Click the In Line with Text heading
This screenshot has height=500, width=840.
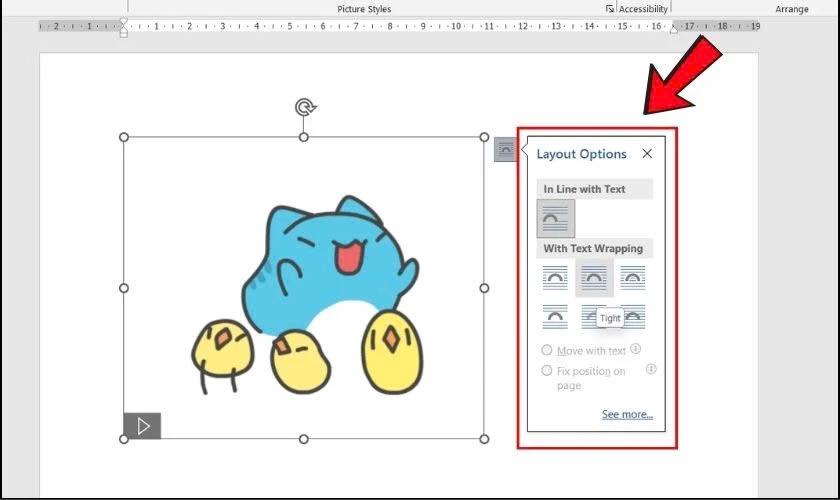coord(584,189)
